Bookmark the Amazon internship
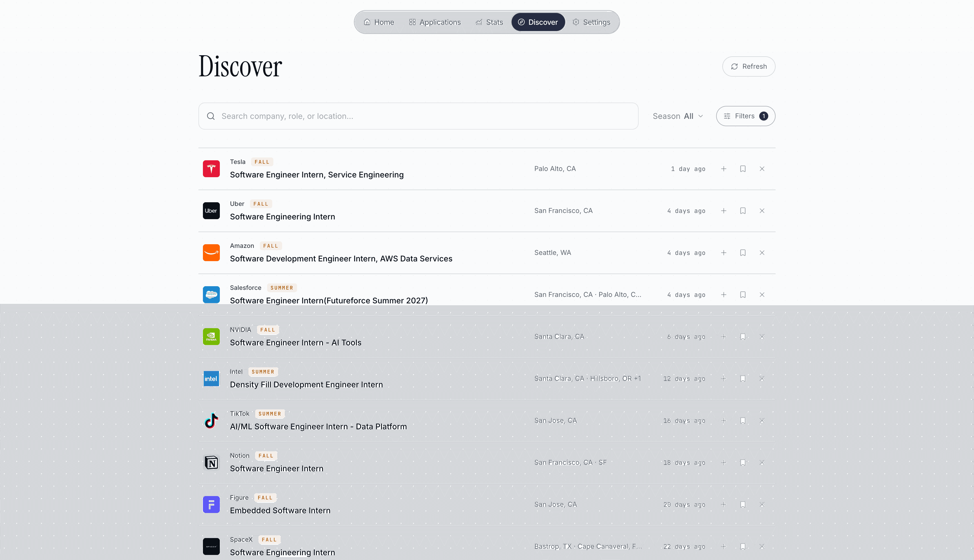 point(743,253)
